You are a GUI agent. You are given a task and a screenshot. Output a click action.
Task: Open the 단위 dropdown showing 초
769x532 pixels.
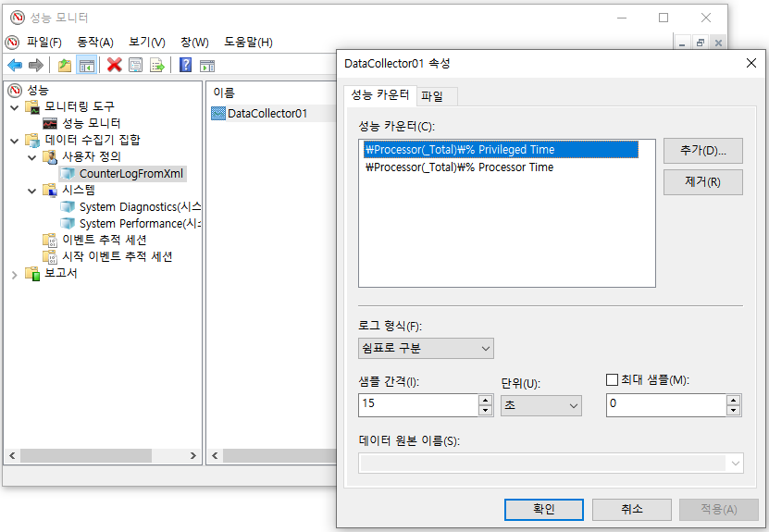coord(541,405)
